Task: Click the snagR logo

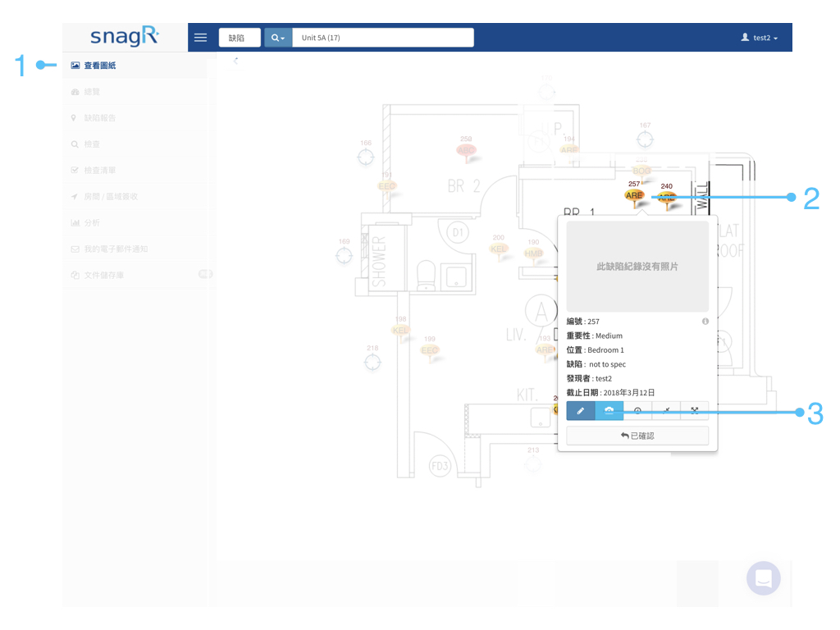Action: (x=125, y=36)
